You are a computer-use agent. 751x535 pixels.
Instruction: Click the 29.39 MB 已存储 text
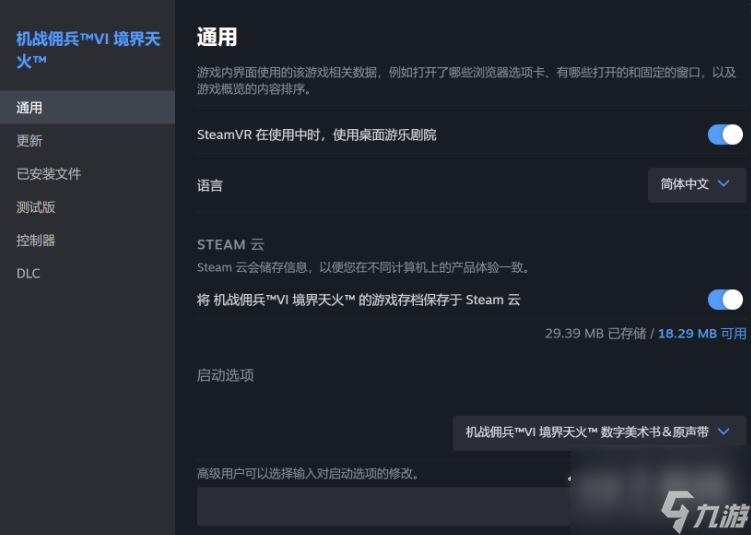click(595, 333)
